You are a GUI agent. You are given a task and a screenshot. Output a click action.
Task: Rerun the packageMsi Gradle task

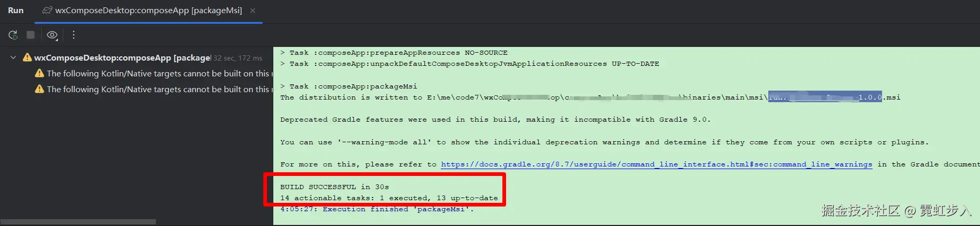pos(13,35)
